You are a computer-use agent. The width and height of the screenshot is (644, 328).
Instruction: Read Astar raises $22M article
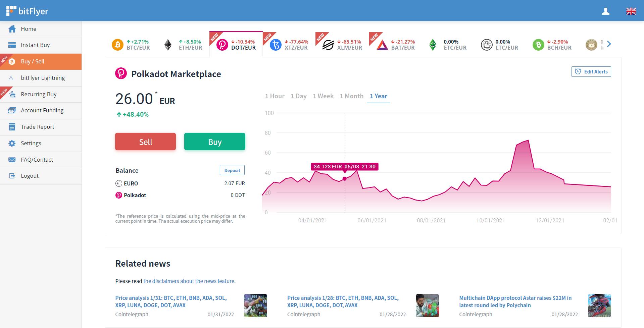click(x=515, y=302)
